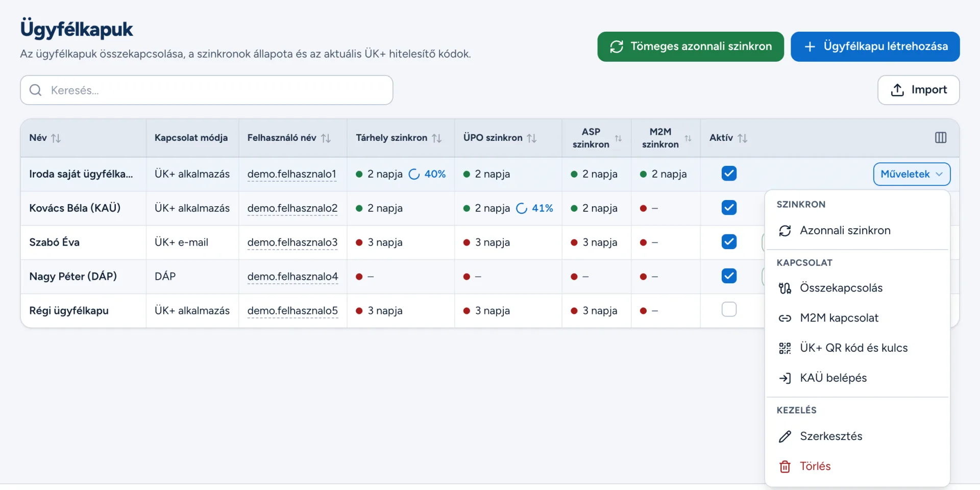Click the red trash icon beside Törlés
The image size is (980, 490).
tap(785, 467)
